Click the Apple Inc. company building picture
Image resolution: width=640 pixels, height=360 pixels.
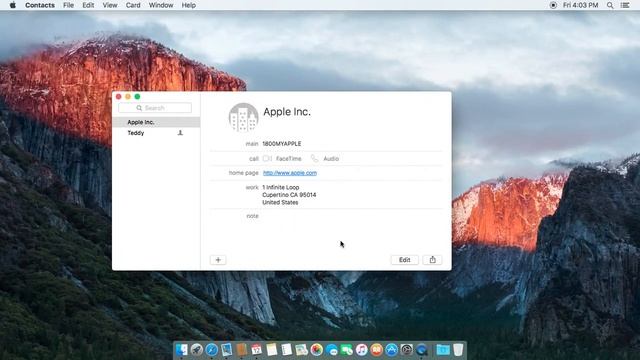243,118
